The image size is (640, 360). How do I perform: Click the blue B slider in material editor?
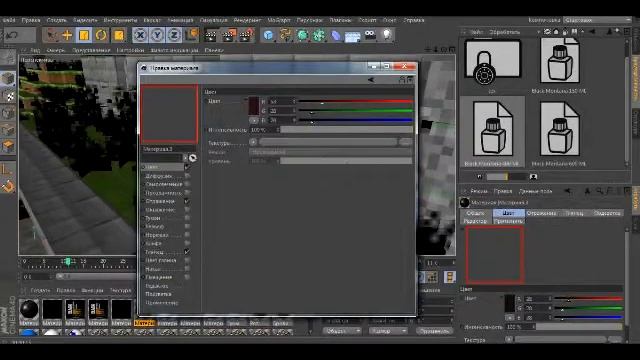click(356, 120)
